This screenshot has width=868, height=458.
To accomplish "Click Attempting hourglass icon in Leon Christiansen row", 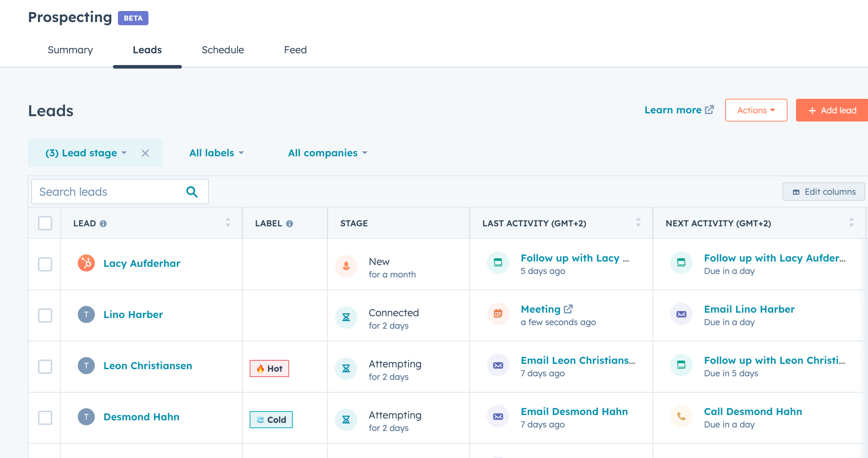I will coord(346,368).
